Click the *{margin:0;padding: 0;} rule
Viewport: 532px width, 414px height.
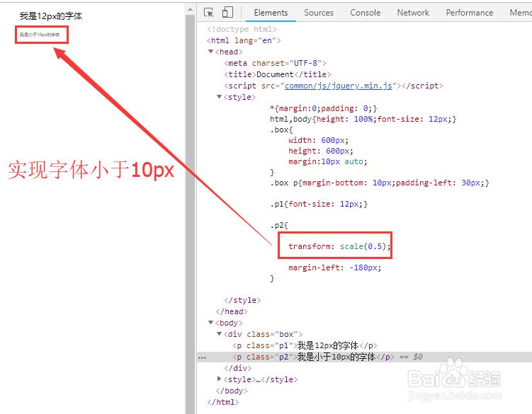(323, 108)
